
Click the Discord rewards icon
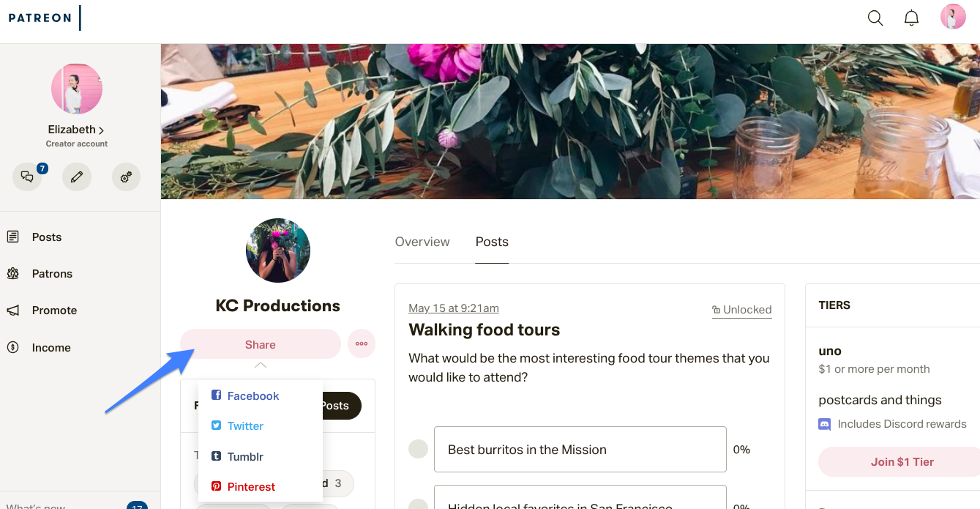(825, 424)
